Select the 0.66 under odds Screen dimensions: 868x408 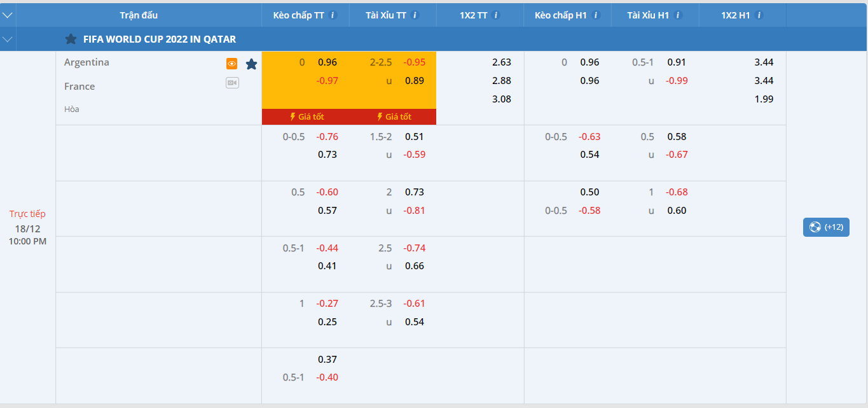coord(415,266)
